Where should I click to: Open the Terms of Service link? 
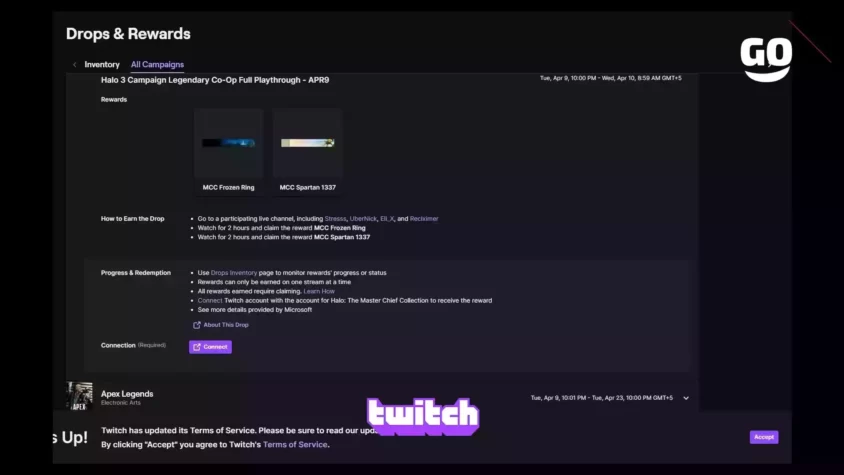295,444
